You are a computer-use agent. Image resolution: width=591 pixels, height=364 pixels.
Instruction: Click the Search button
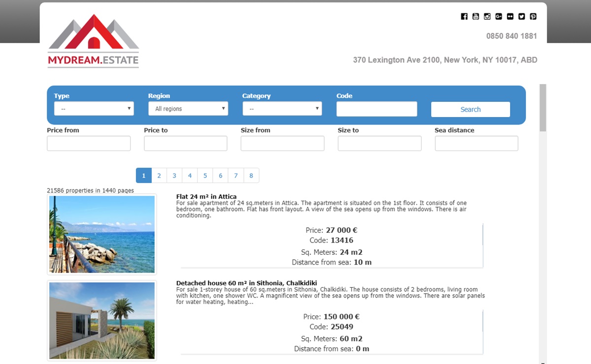pyautogui.click(x=470, y=109)
